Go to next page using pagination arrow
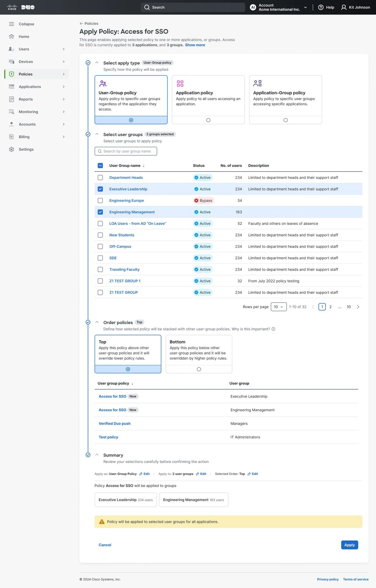Image resolution: width=376 pixels, height=588 pixels. pyautogui.click(x=358, y=307)
